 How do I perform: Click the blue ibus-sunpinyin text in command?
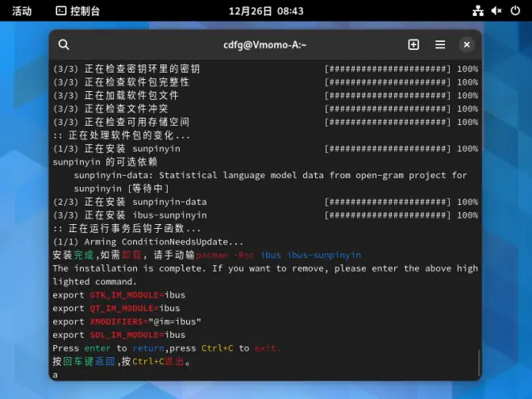pos(324,256)
